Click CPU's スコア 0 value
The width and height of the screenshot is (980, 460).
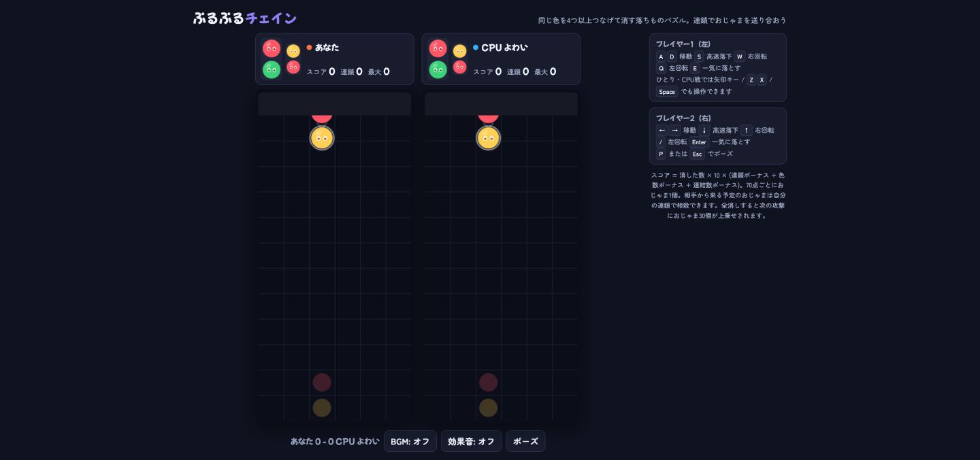(498, 71)
